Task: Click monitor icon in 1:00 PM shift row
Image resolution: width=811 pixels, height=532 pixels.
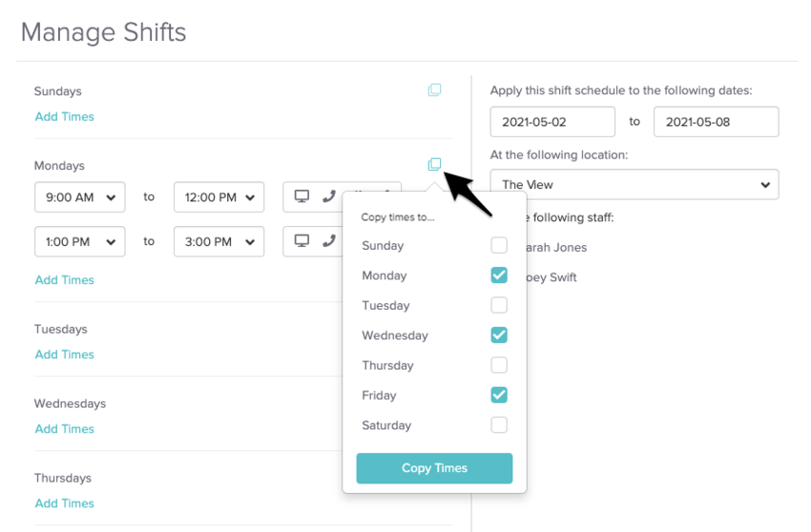Action: (302, 241)
